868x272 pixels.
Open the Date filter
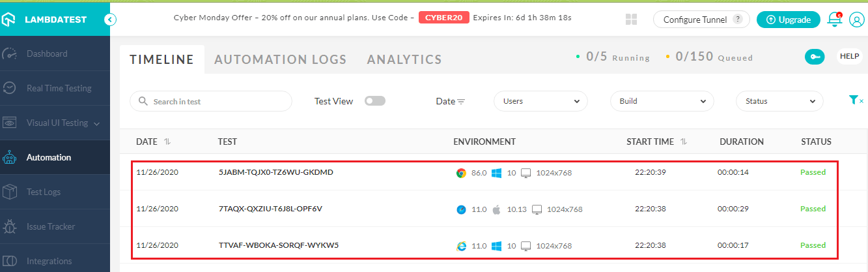(450, 101)
